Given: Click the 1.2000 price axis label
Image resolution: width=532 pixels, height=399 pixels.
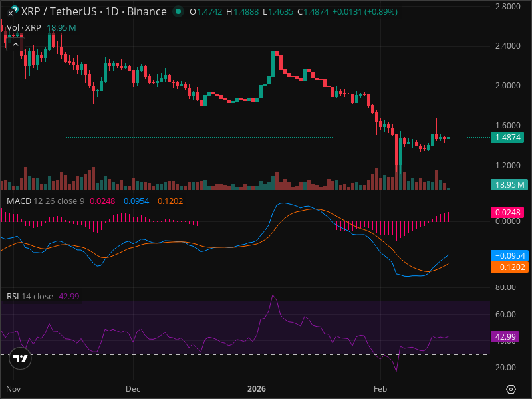Looking at the screenshot, I should [507, 165].
